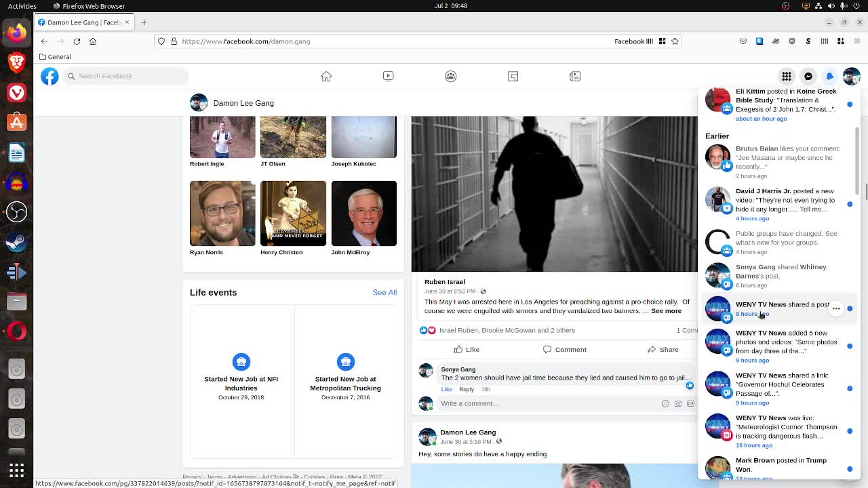This screenshot has height=488, width=868.
Task: Open the WENY TV News notification options ellipsis
Action: pos(836,308)
